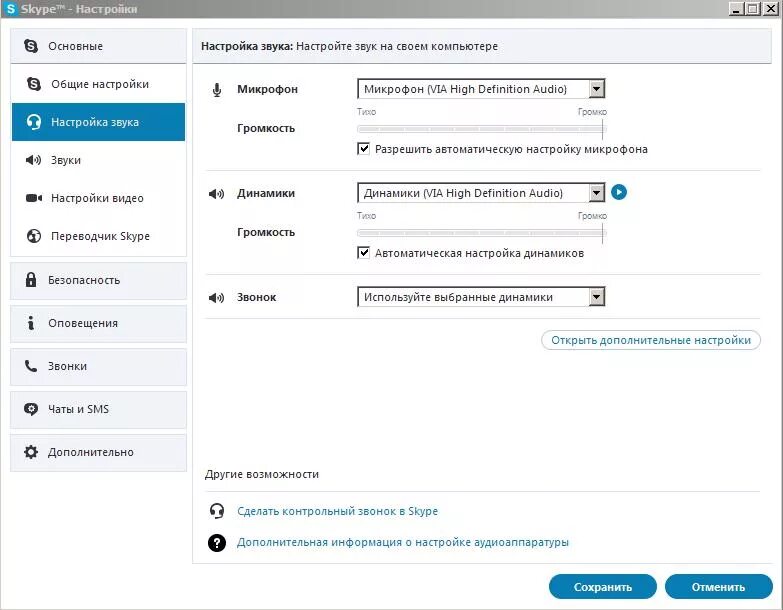Click the camera icon for Настройки видео
Image resolution: width=783 pixels, height=610 pixels.
pyautogui.click(x=34, y=198)
